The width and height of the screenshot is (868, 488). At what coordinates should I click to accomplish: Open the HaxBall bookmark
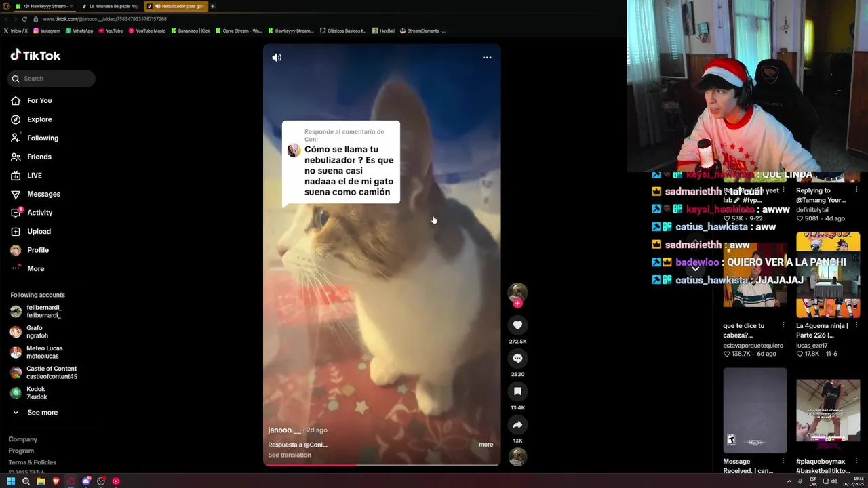(x=383, y=30)
